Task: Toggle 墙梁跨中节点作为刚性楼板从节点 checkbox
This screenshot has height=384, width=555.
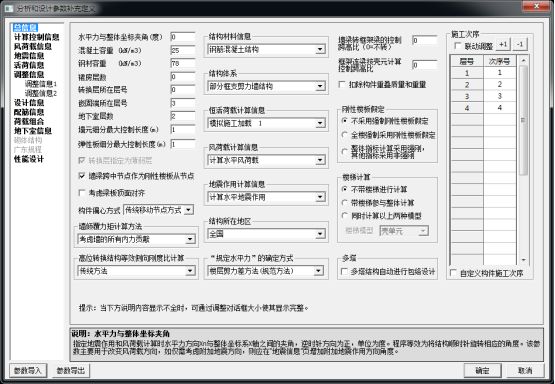Action: click(x=82, y=176)
